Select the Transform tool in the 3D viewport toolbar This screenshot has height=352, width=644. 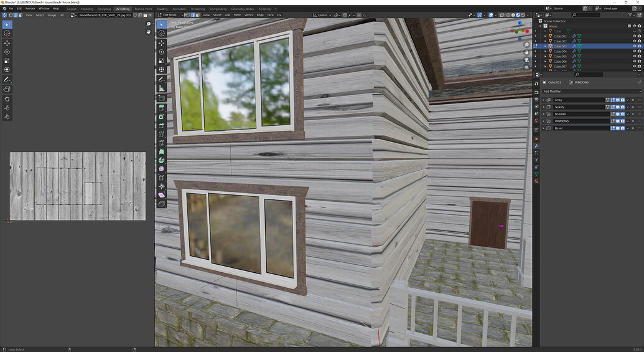pyautogui.click(x=161, y=70)
